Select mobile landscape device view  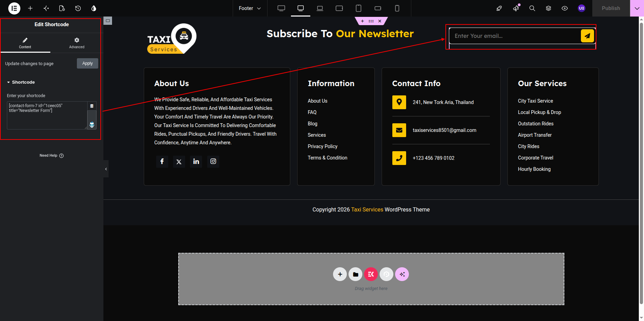(x=378, y=8)
